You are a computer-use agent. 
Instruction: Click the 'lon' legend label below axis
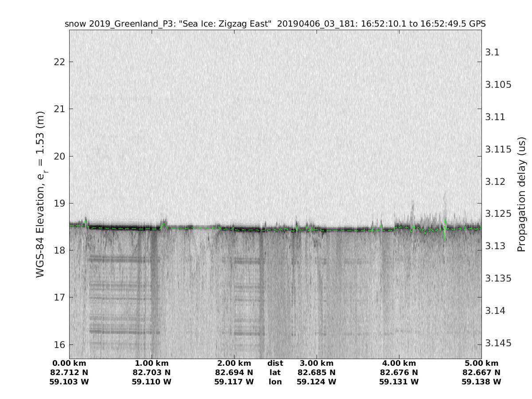275,382
